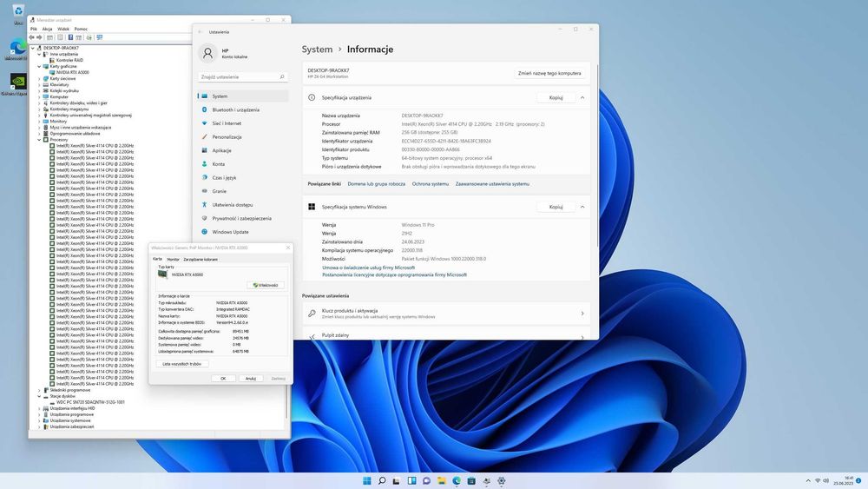Switch to the Monitor tab in properties

[x=173, y=259]
